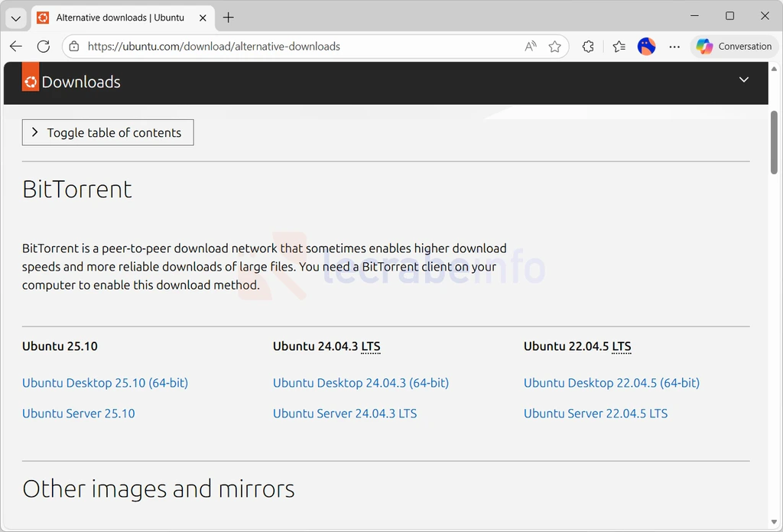Open the Settings and more ellipsis menu
783x532 pixels.
[674, 47]
